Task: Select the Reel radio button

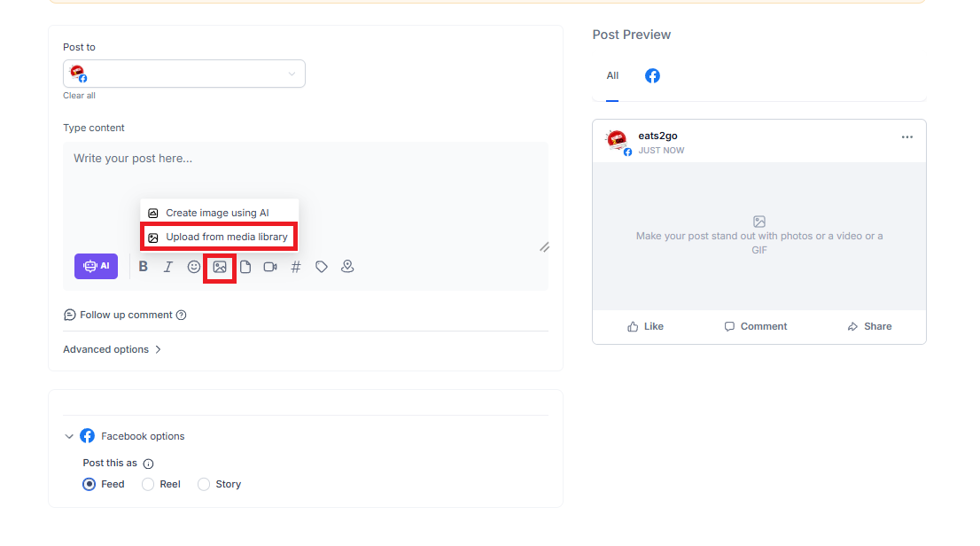Action: (x=147, y=484)
